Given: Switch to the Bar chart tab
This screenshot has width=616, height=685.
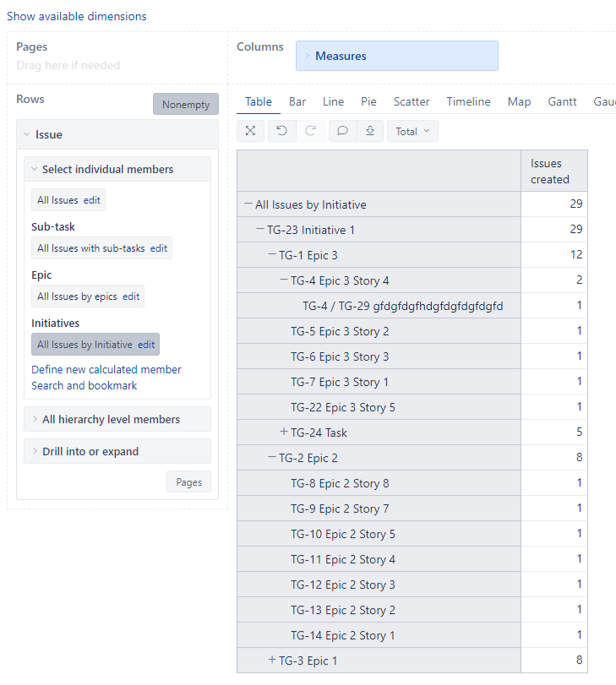Looking at the screenshot, I should point(297,101).
